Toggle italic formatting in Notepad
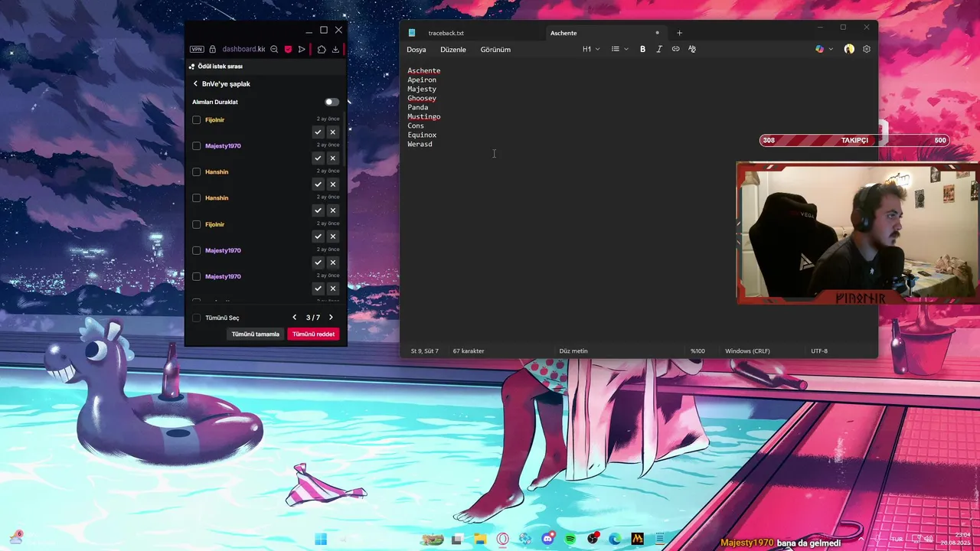The width and height of the screenshot is (980, 551). click(x=659, y=49)
